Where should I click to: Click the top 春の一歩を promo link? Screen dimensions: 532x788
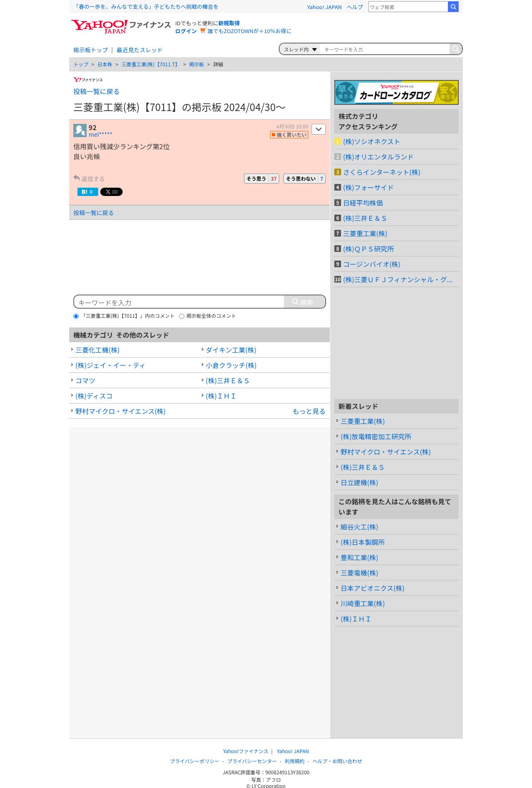coord(146,7)
